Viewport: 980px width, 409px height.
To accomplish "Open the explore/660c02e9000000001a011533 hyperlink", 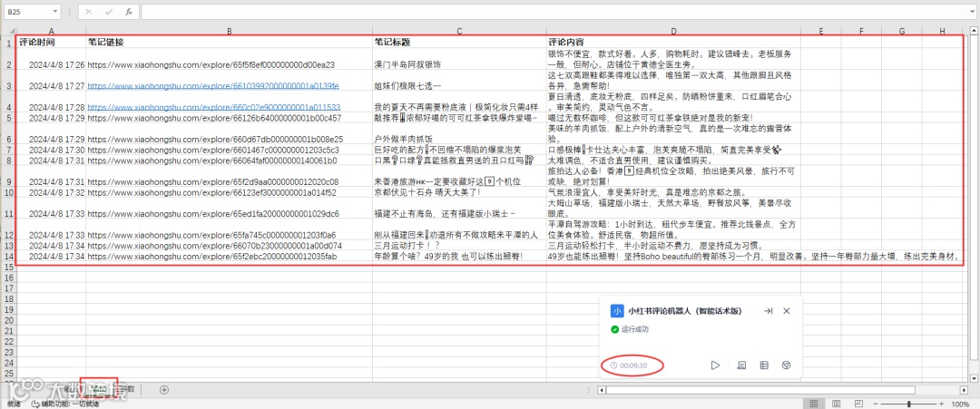I will click(214, 107).
